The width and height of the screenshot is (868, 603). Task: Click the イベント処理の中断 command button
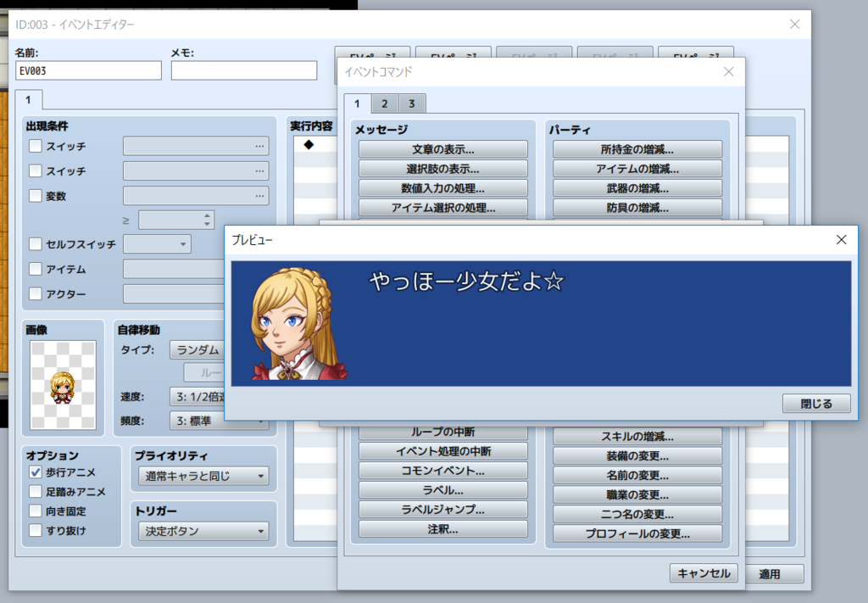(x=442, y=451)
